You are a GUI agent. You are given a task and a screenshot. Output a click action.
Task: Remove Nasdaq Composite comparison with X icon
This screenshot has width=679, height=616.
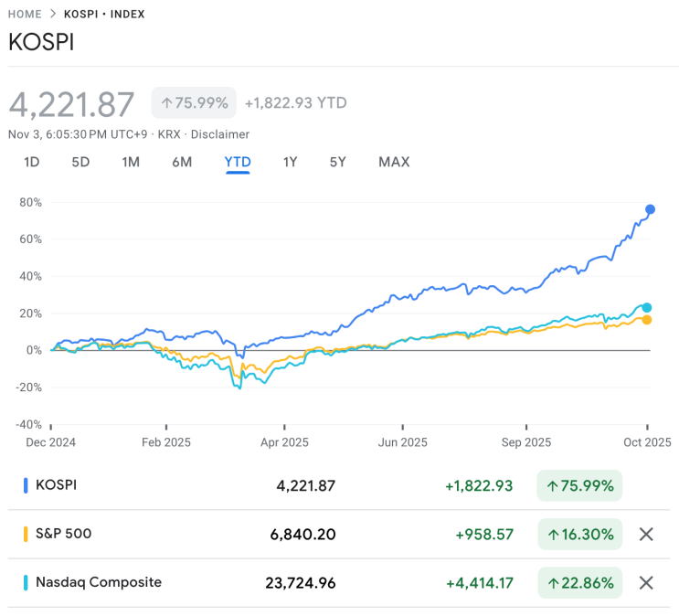click(646, 582)
